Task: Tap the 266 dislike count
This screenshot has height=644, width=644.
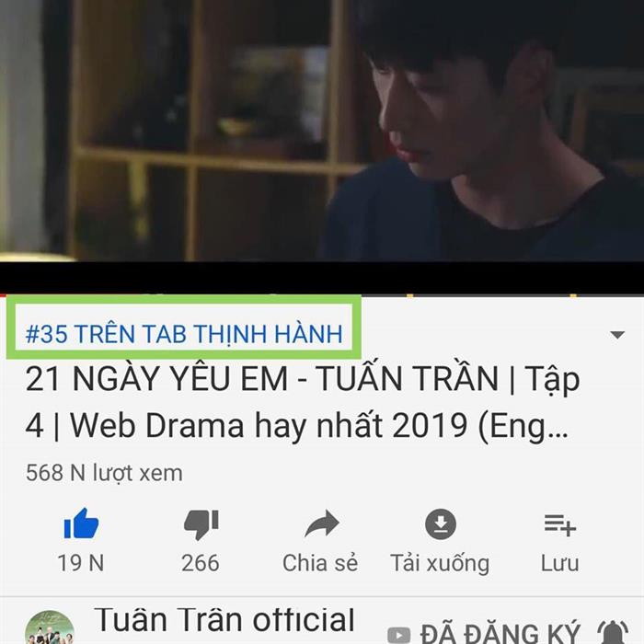Action: pos(201,563)
